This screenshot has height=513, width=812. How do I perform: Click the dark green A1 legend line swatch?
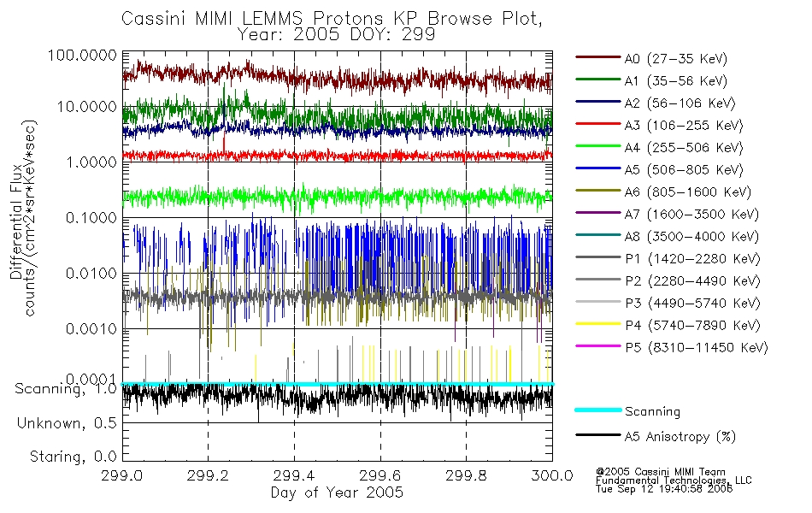coord(597,79)
